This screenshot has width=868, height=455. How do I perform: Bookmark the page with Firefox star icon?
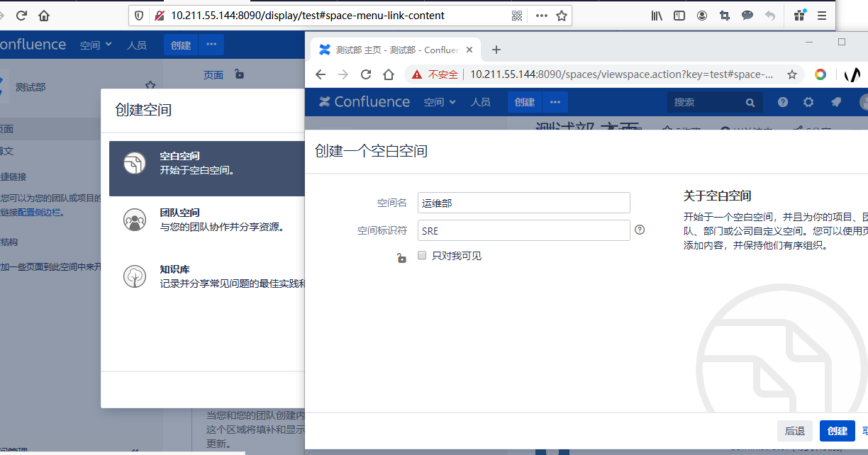tap(562, 16)
